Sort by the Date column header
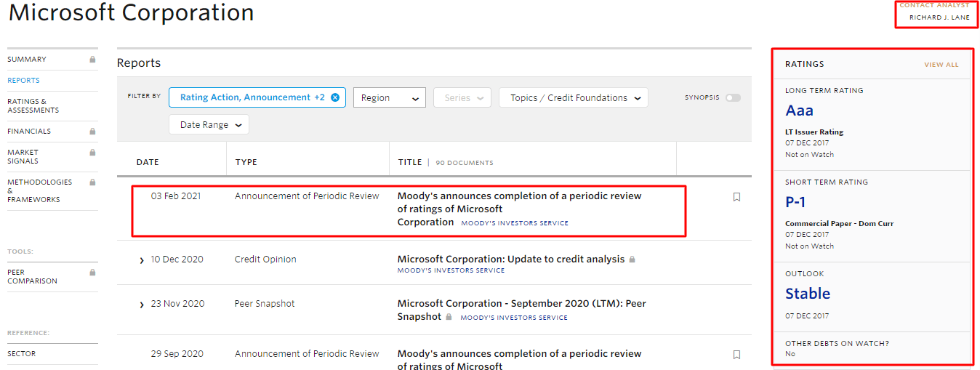Viewport: 980px width, 370px height. point(148,162)
